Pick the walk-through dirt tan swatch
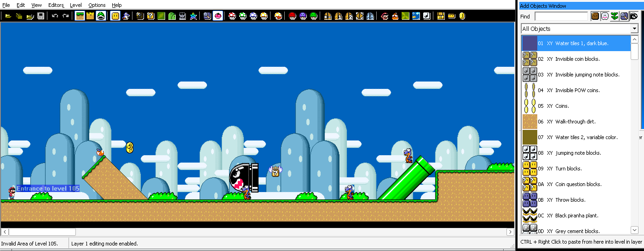The image size is (644, 251). pyautogui.click(x=529, y=122)
